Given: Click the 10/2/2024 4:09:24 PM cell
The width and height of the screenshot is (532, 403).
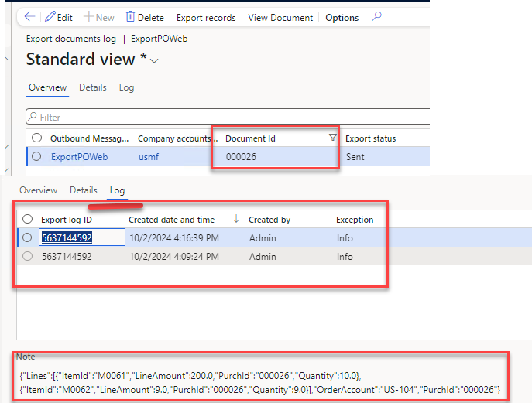Looking at the screenshot, I should (174, 256).
